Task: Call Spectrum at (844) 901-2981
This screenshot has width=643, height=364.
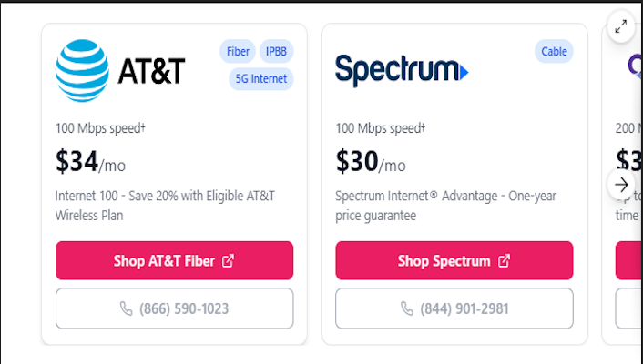Action: pyautogui.click(x=464, y=308)
